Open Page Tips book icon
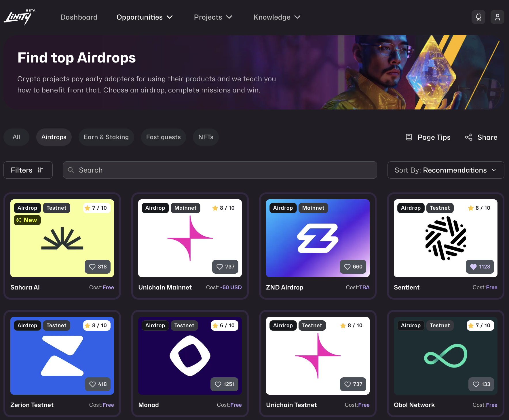 (409, 137)
